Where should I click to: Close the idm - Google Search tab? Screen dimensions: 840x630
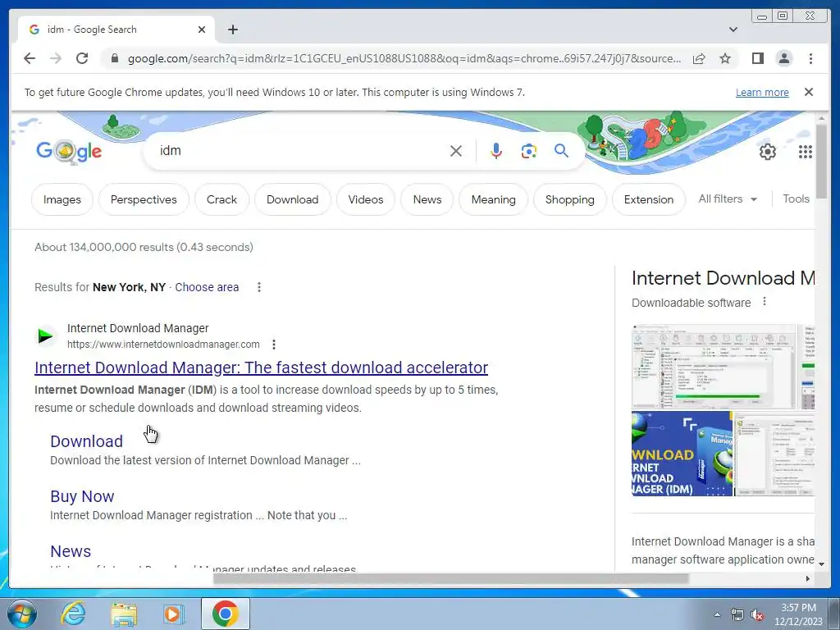tap(202, 30)
